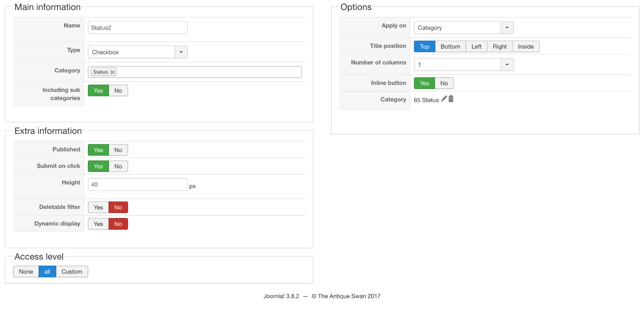Click the Name field containing Status2
The width and height of the screenshot is (644, 314).
(138, 28)
